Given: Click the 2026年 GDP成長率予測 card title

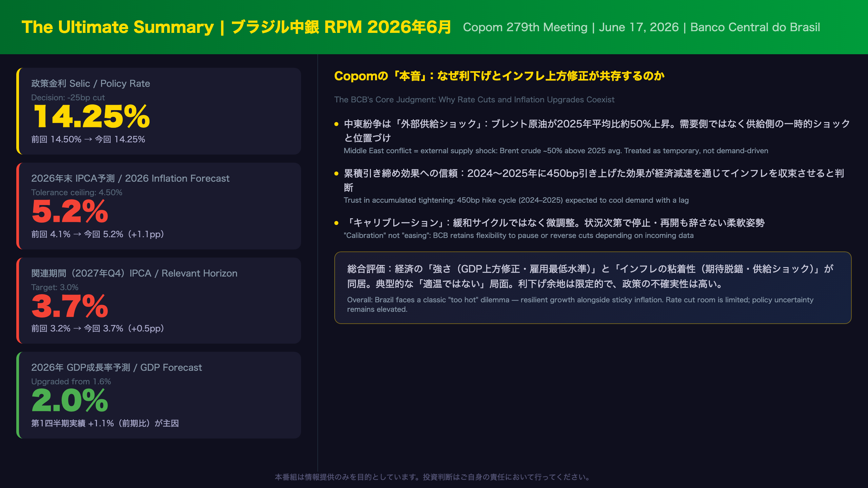Looking at the screenshot, I should click(x=116, y=367).
